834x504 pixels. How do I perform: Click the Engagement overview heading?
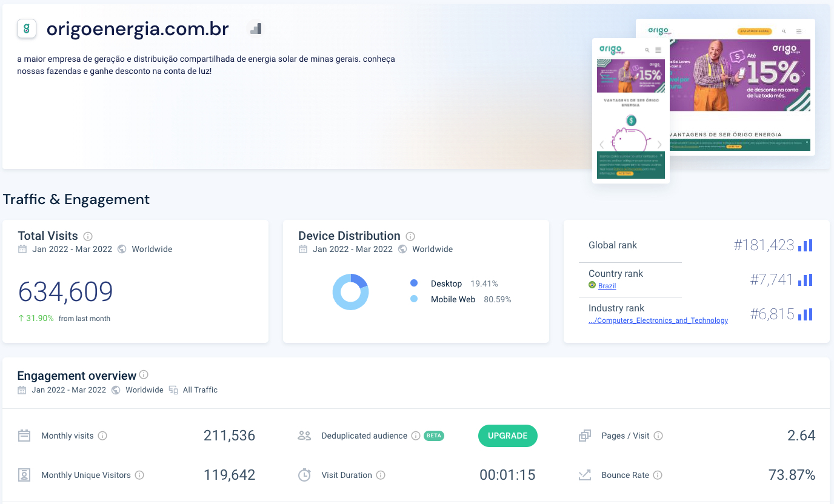(x=76, y=376)
